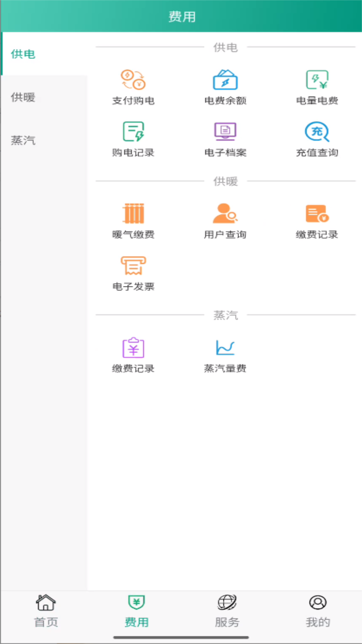Open heating 缴费记录 orange icon
Screen dimensions: 362x644
[317, 214]
